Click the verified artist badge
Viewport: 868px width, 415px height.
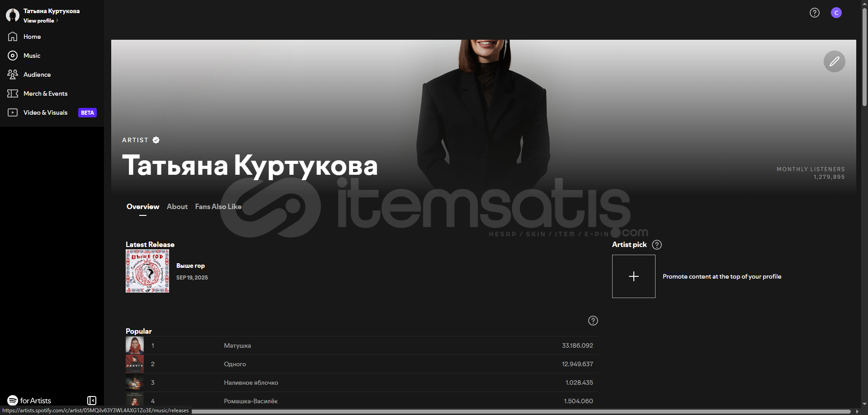click(x=156, y=140)
